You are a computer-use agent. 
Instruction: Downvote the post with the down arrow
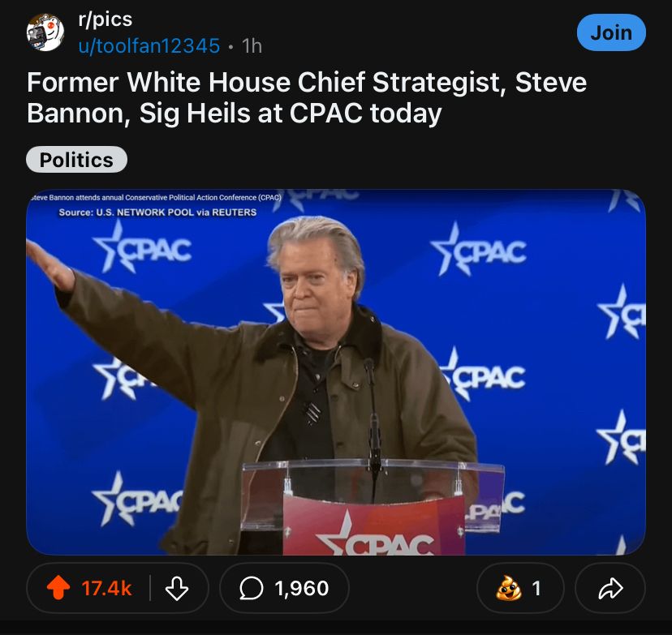[x=177, y=588]
